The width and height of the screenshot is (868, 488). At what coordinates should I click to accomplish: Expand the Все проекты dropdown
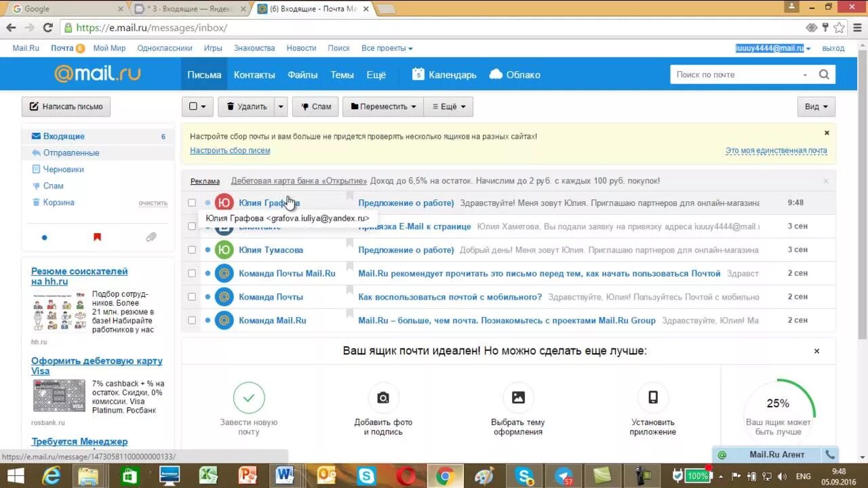coord(387,48)
